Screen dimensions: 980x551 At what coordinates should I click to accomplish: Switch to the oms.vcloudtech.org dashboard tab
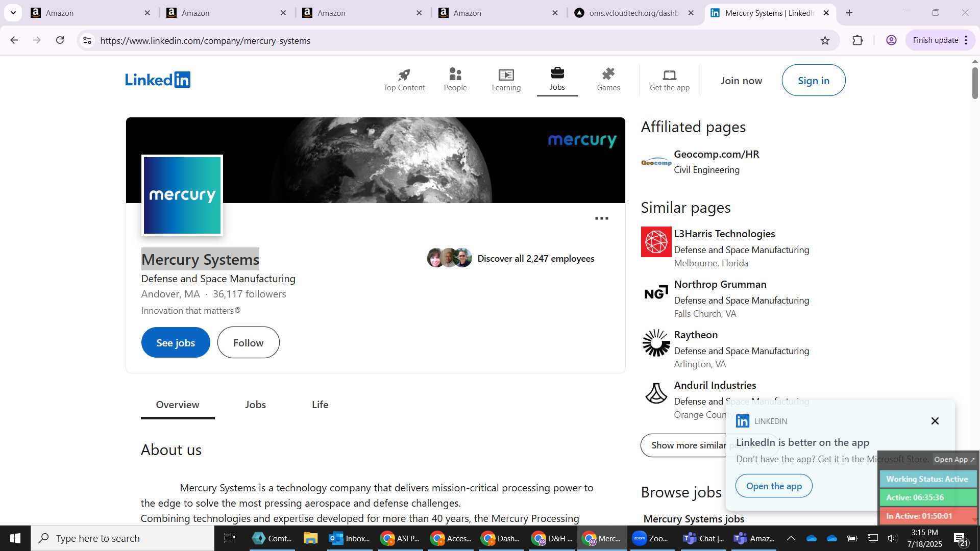coord(634,13)
